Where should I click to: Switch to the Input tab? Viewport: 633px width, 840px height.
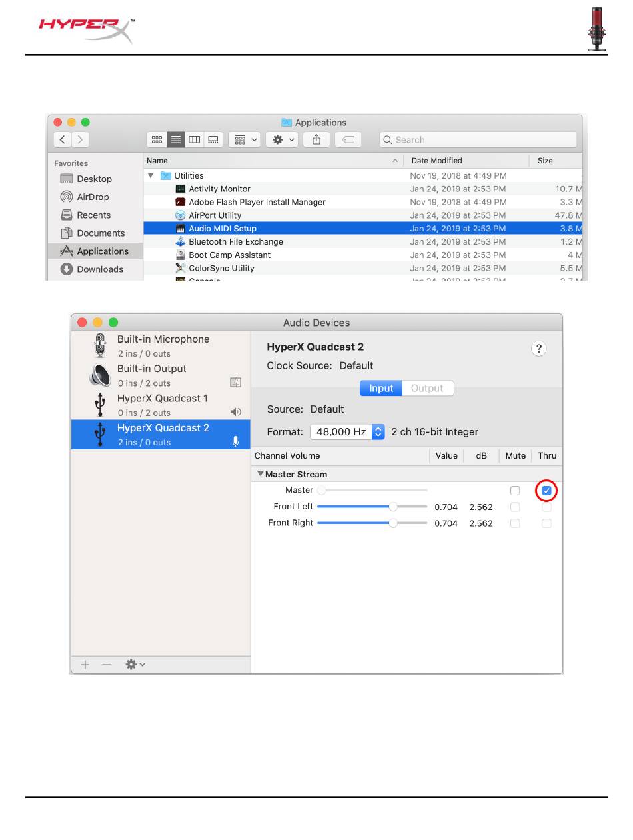[381, 388]
